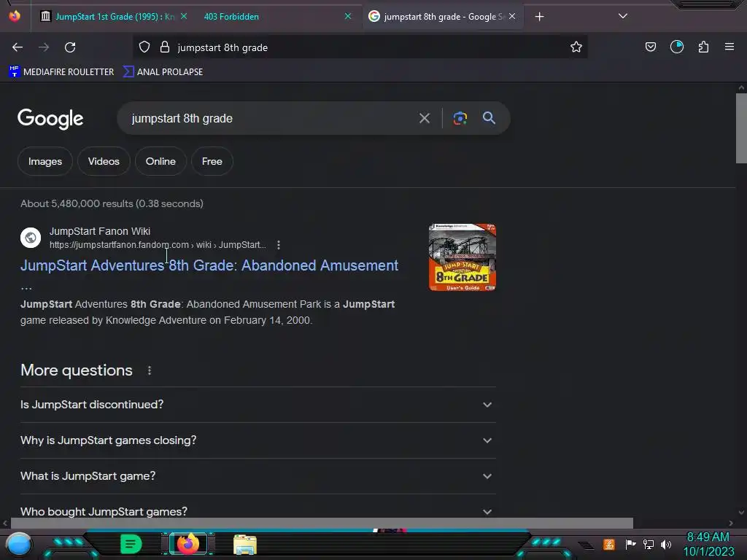The image size is (747, 560).
Task: Open the list all tabs dropdown arrow
Action: (623, 16)
